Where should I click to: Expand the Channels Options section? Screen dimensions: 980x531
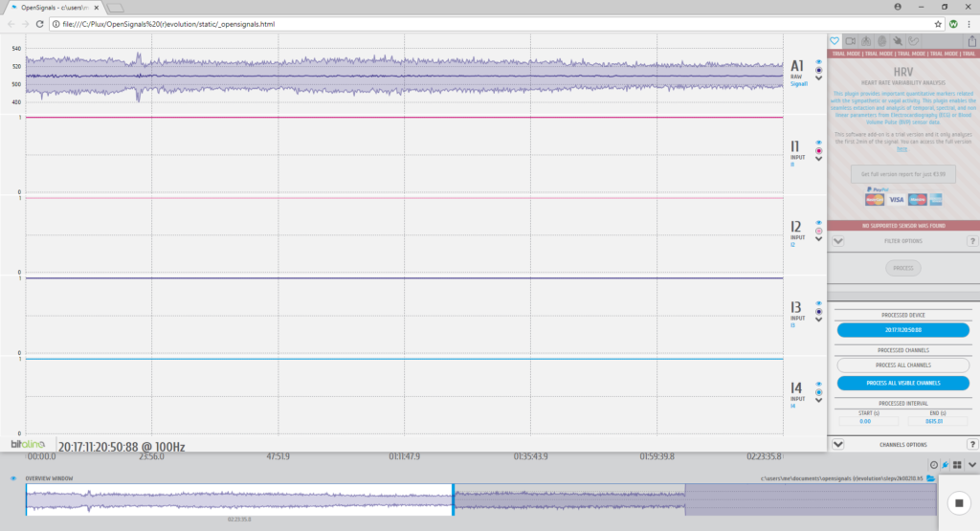point(838,444)
